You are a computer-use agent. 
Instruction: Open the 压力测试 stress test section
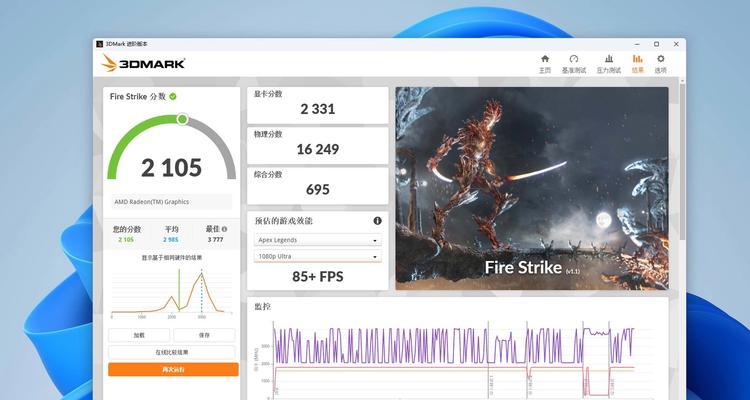pyautogui.click(x=608, y=64)
